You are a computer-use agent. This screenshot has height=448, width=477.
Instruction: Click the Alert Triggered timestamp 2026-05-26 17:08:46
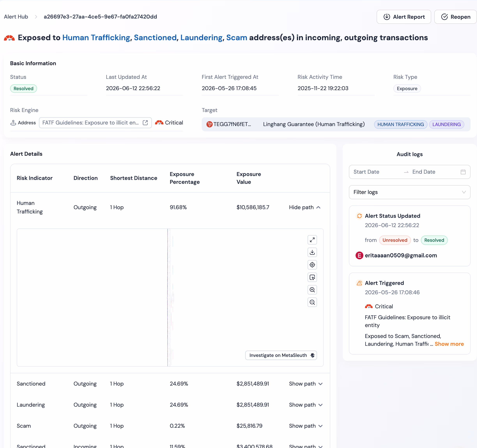tap(392, 292)
